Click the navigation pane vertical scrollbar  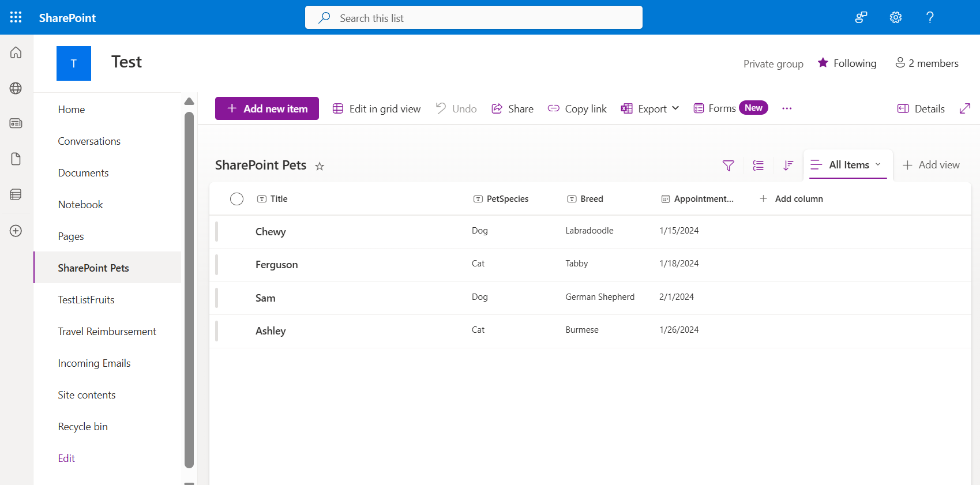pos(189,288)
